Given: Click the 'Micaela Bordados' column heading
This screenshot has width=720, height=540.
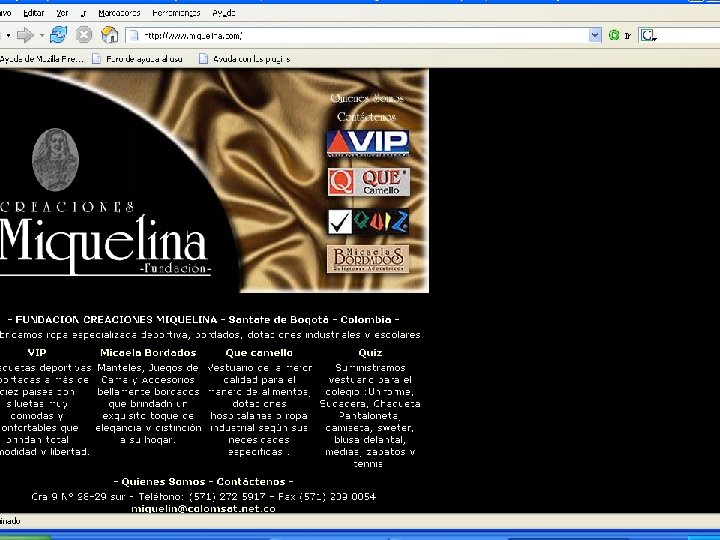Looking at the screenshot, I should click(148, 353).
